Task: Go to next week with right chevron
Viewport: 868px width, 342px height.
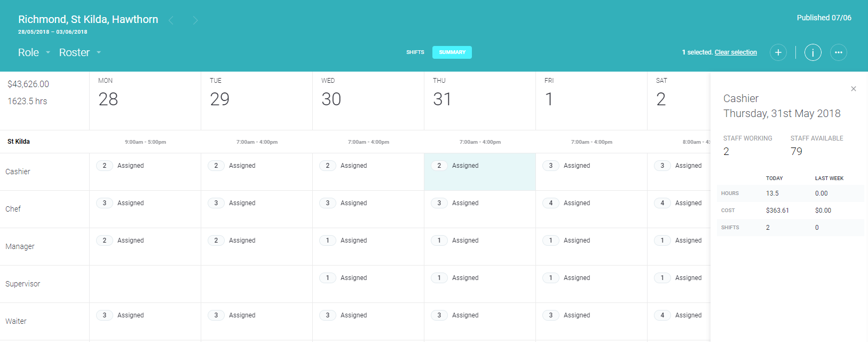Action: [195, 20]
